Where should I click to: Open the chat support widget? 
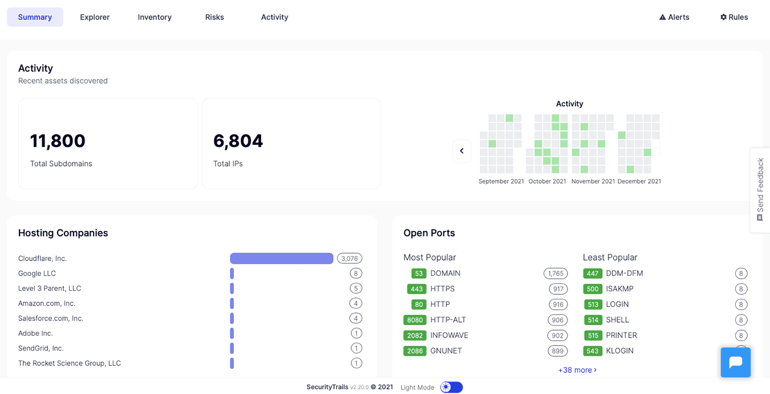736,363
